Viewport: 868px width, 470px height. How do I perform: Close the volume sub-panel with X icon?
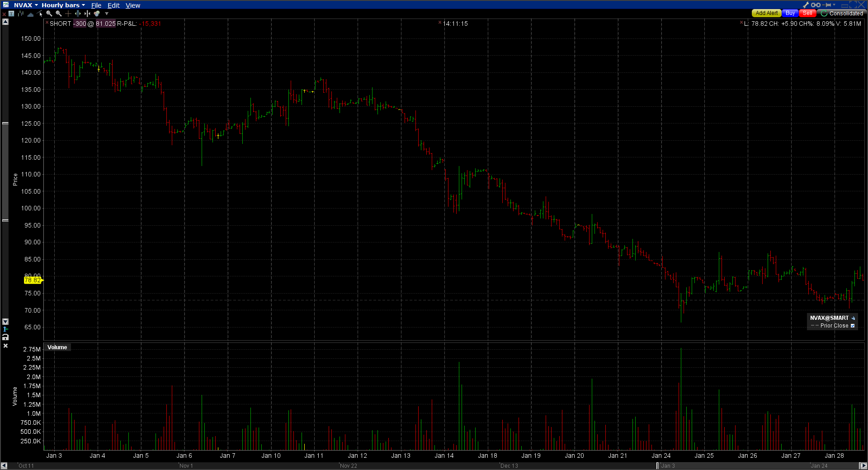click(5, 346)
